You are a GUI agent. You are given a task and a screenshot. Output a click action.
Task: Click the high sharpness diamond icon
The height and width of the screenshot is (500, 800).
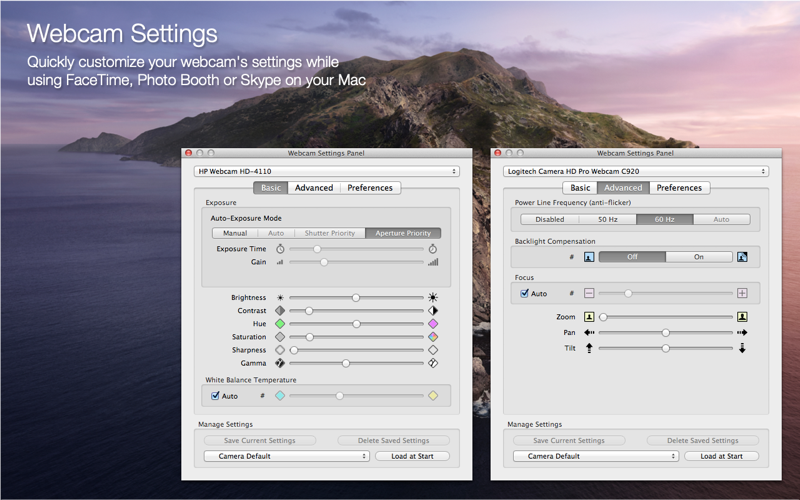(x=433, y=350)
